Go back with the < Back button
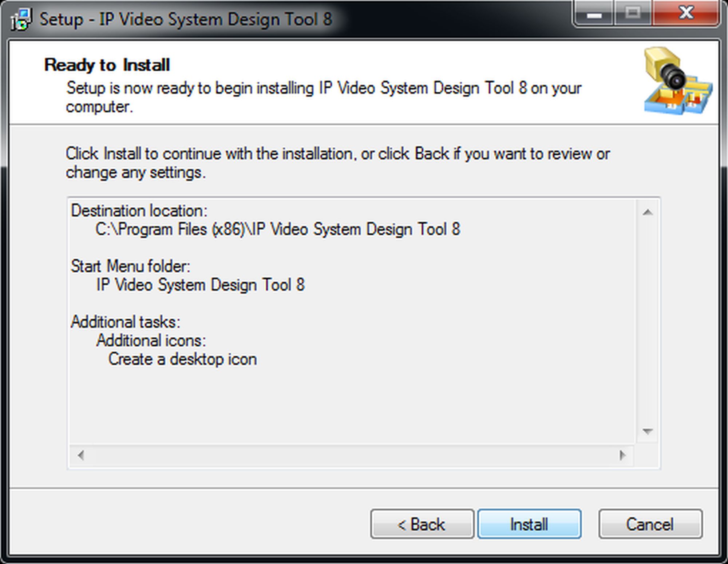This screenshot has width=728, height=564. (x=422, y=524)
